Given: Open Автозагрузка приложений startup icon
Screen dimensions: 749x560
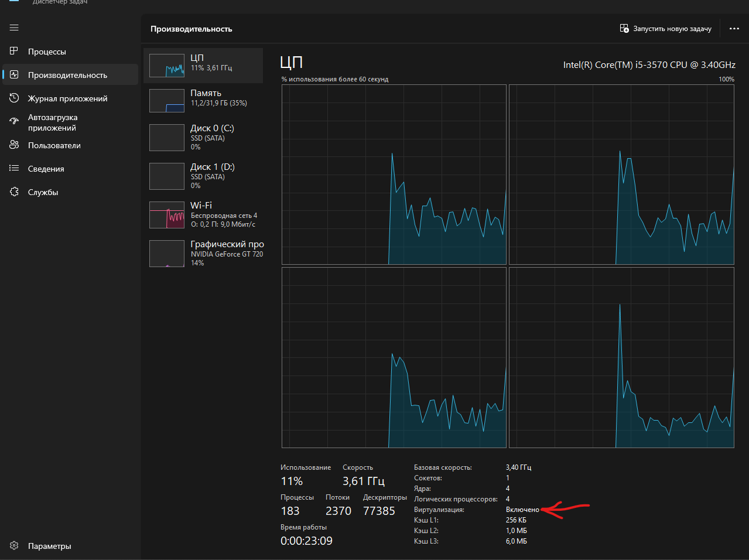Looking at the screenshot, I should coord(14,122).
